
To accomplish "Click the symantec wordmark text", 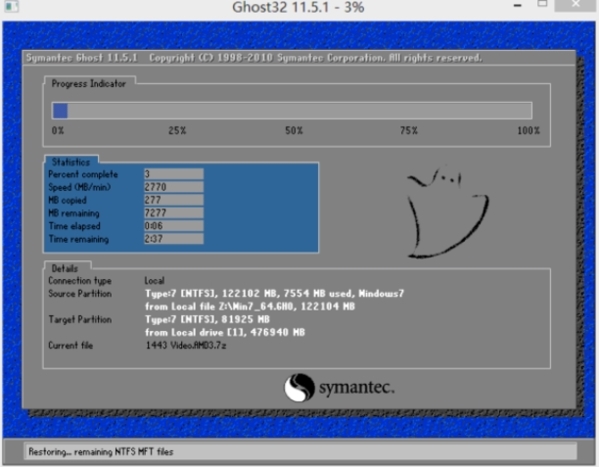I will (356, 388).
